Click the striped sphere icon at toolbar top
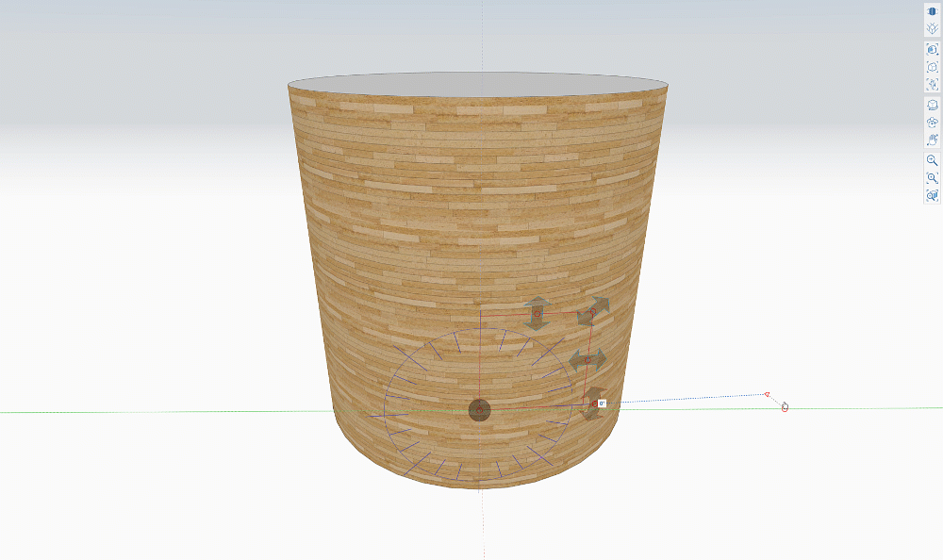The width and height of the screenshot is (943, 560). tap(933, 11)
